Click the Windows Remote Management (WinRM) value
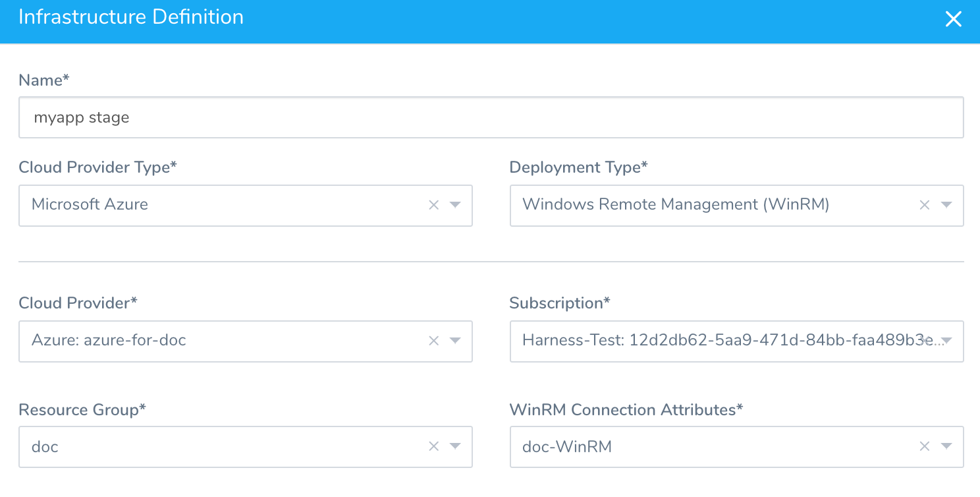This screenshot has width=980, height=497. click(676, 204)
